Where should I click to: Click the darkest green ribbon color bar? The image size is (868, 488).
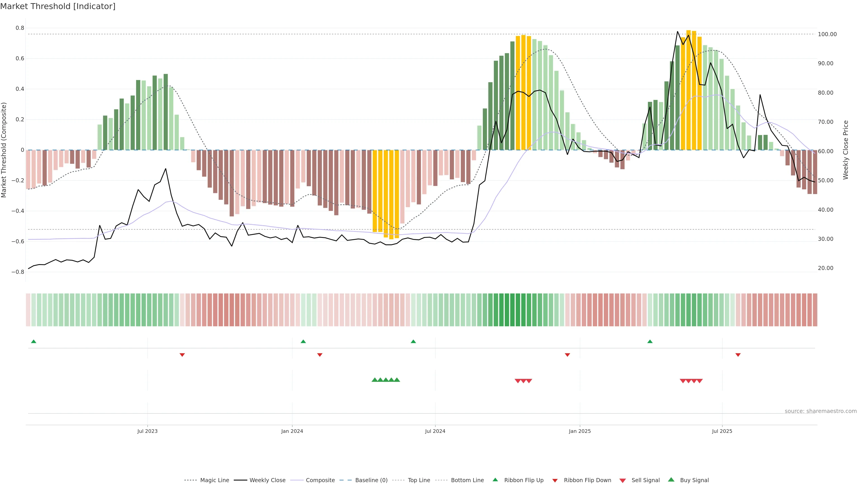tap(512, 310)
